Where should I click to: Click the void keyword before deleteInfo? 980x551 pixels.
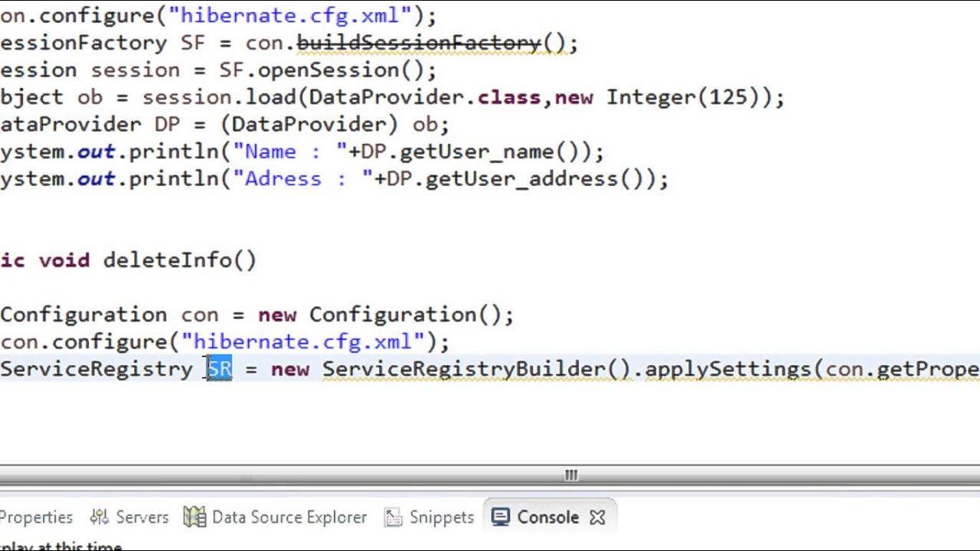64,260
